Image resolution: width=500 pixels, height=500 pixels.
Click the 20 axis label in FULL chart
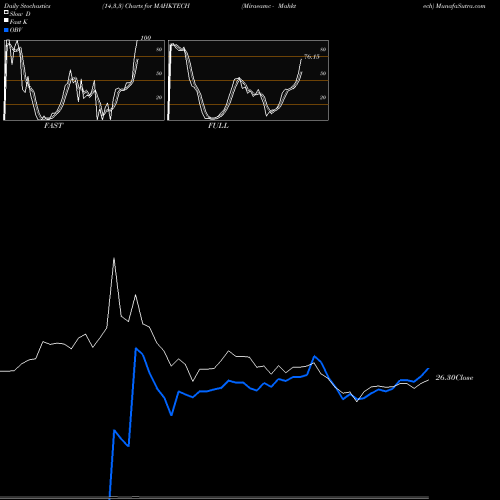point(323,98)
